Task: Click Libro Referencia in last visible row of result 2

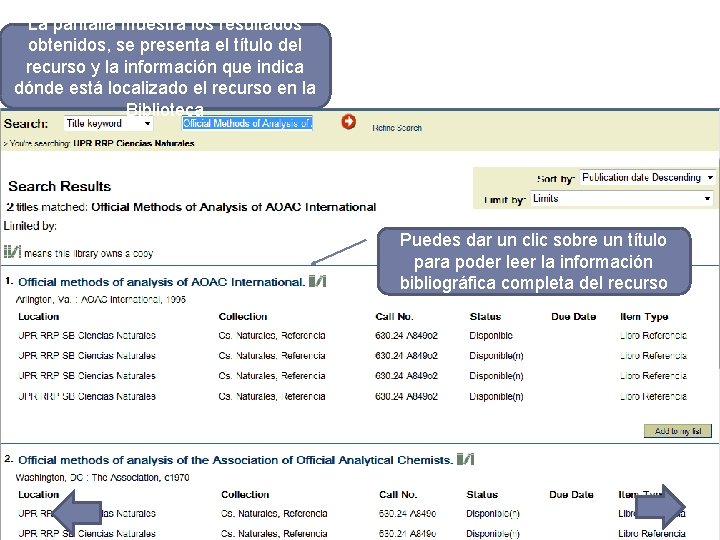Action: (652, 534)
